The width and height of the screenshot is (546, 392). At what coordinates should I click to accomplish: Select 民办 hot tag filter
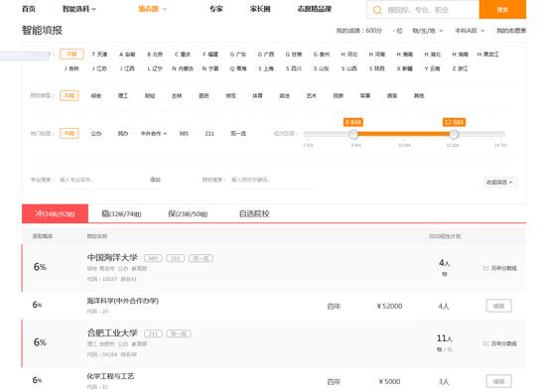coord(123,133)
